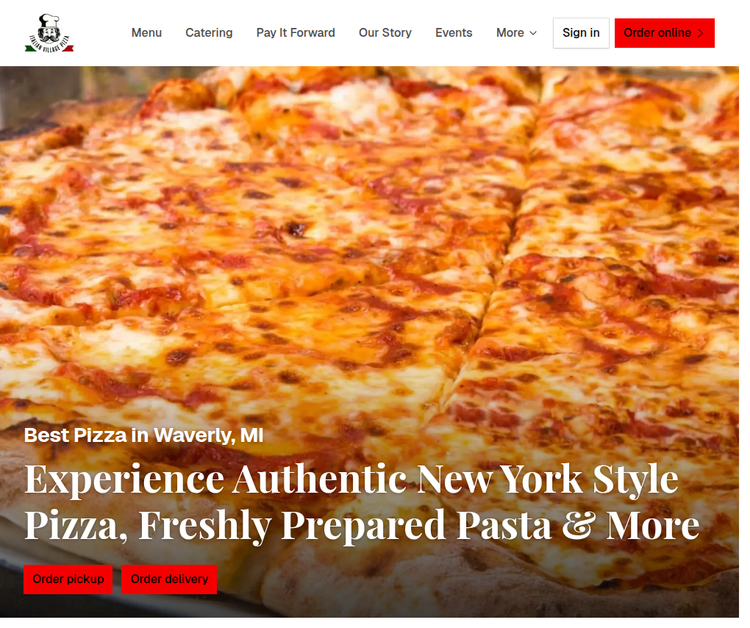Click the mustached chef face in logo
The height and width of the screenshot is (628, 750).
[x=49, y=33]
